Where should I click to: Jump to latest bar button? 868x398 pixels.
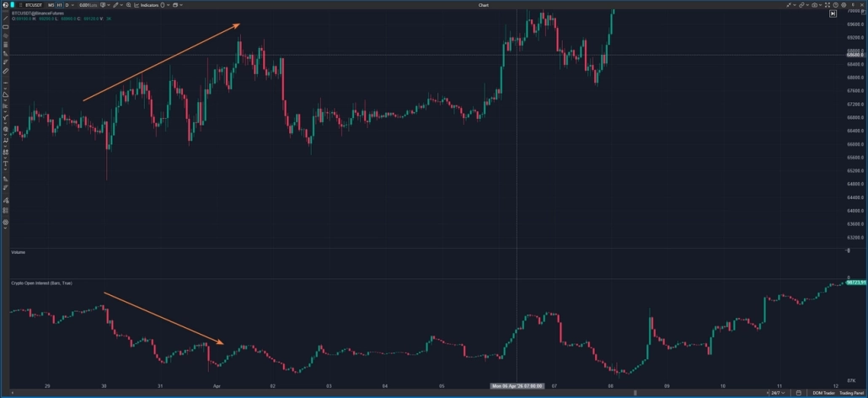point(833,13)
